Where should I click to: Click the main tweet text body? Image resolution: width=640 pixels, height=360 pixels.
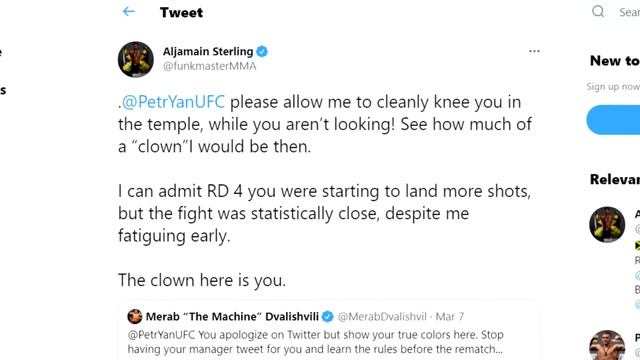pos(325,191)
